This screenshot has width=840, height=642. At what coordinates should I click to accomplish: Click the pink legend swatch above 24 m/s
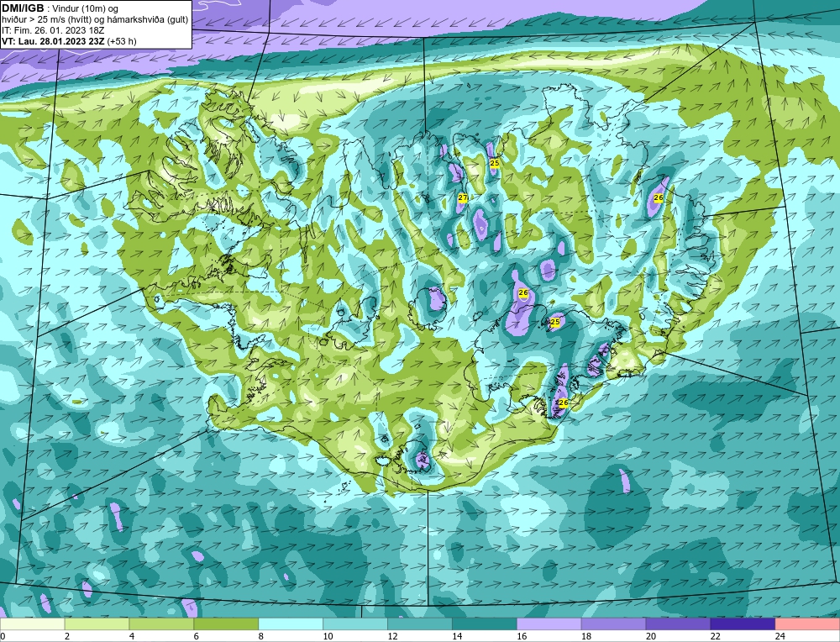pos(807,624)
